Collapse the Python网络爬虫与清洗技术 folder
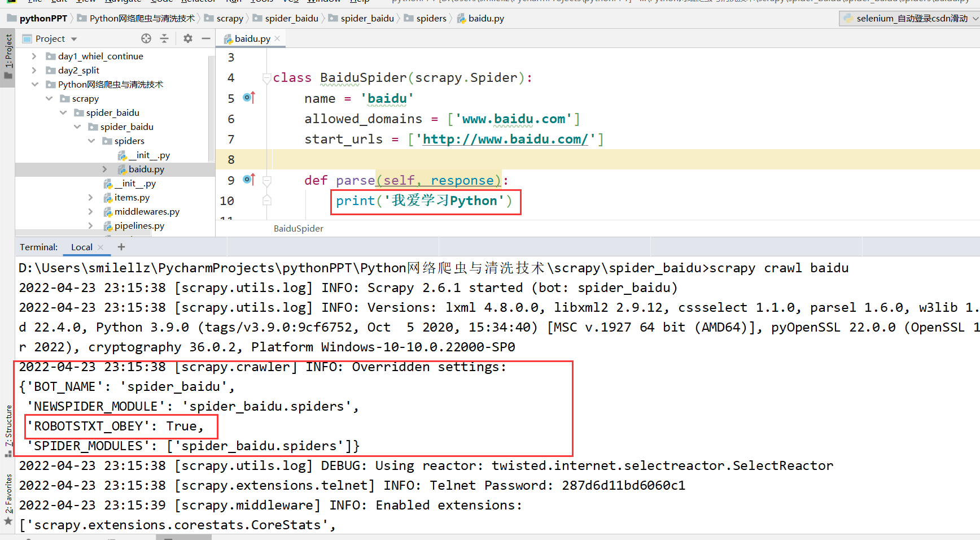Screen dimensions: 980x540 click(34, 84)
